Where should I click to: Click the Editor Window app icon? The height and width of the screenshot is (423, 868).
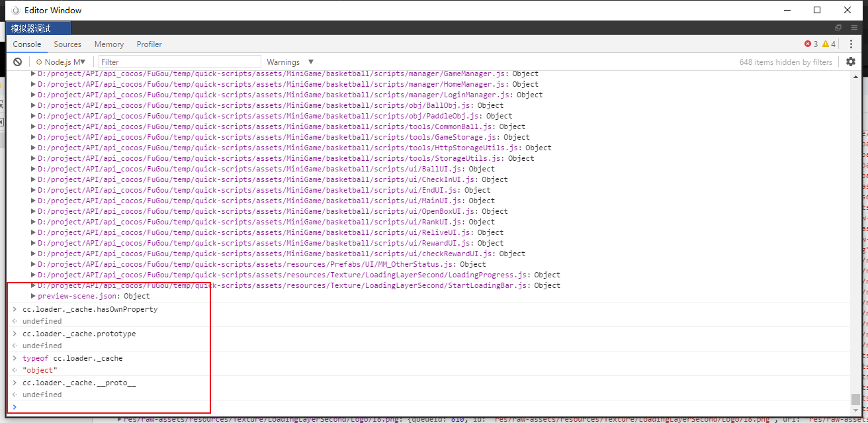point(16,11)
